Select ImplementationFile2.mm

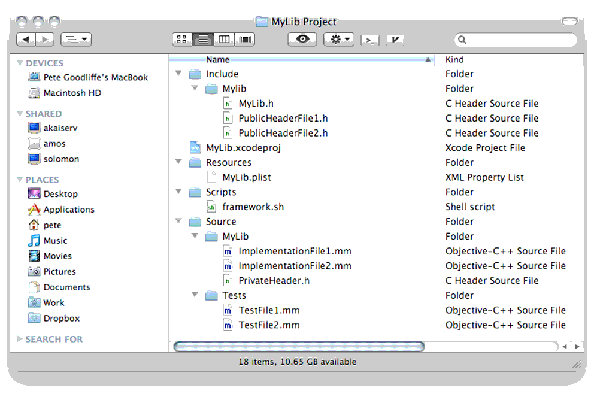tap(287, 266)
